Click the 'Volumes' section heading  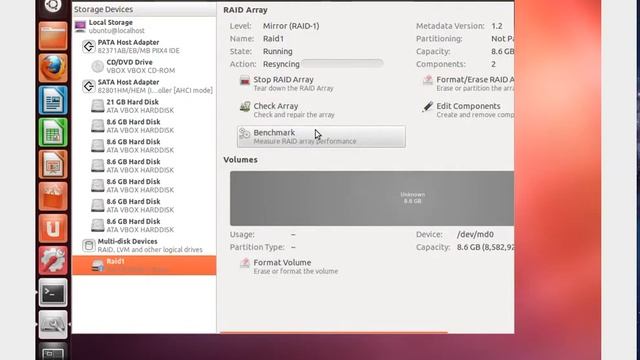coord(240,160)
